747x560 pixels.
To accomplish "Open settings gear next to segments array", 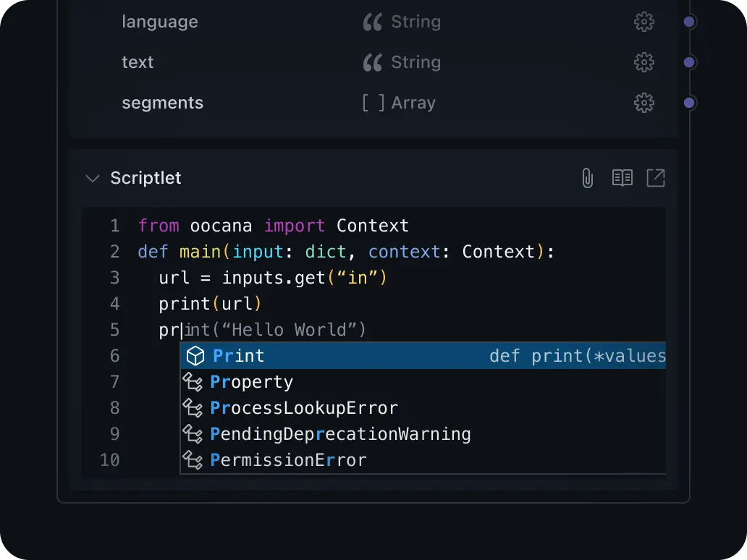I will pos(643,102).
